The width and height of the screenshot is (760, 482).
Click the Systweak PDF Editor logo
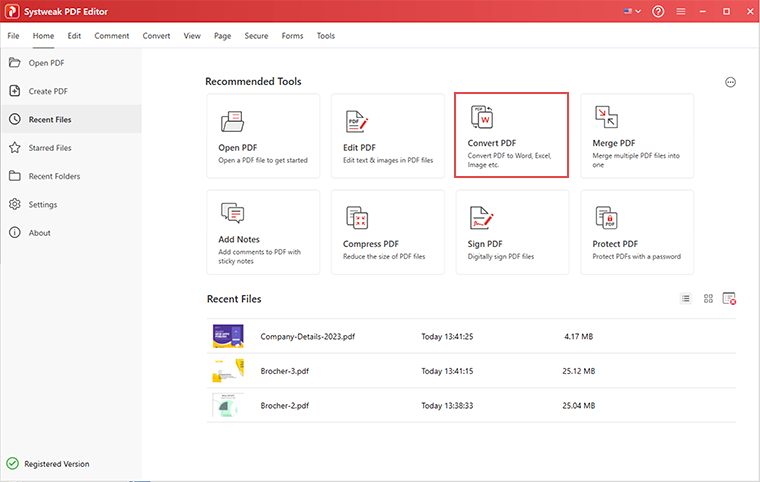pyautogui.click(x=12, y=11)
